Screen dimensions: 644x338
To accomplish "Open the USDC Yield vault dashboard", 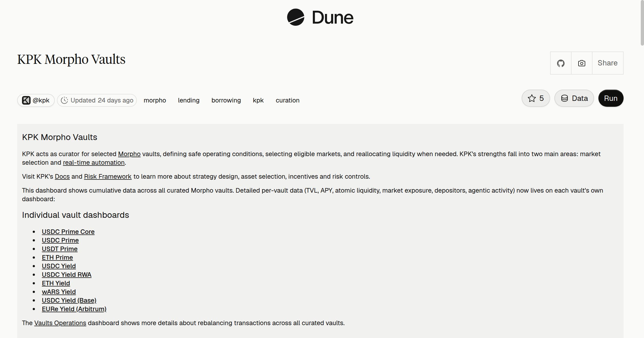I will pos(59,266).
